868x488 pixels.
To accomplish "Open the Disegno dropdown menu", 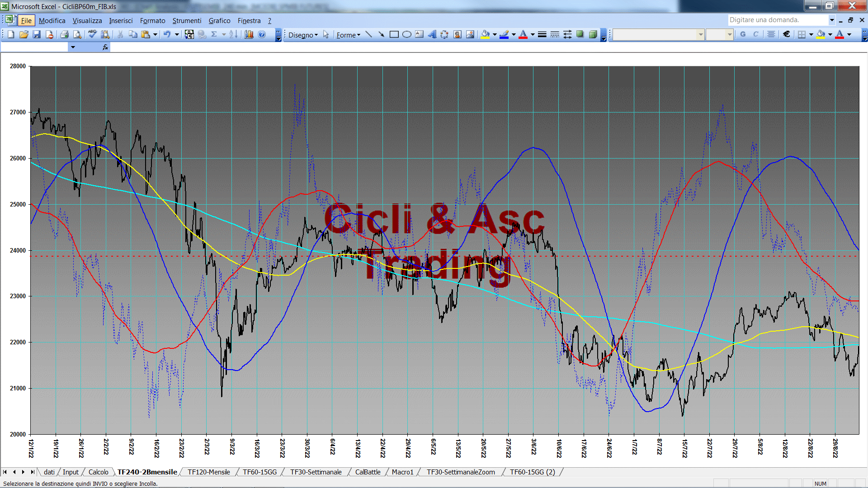I will point(303,35).
